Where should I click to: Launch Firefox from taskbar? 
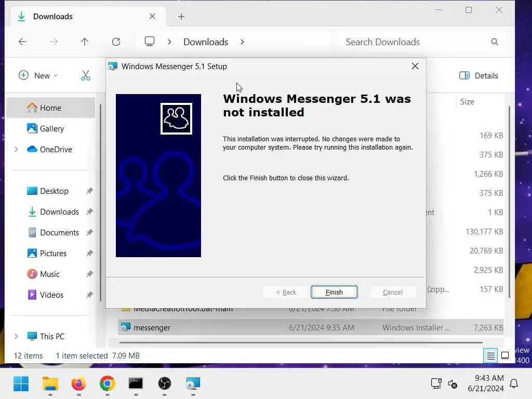pyautogui.click(x=79, y=384)
